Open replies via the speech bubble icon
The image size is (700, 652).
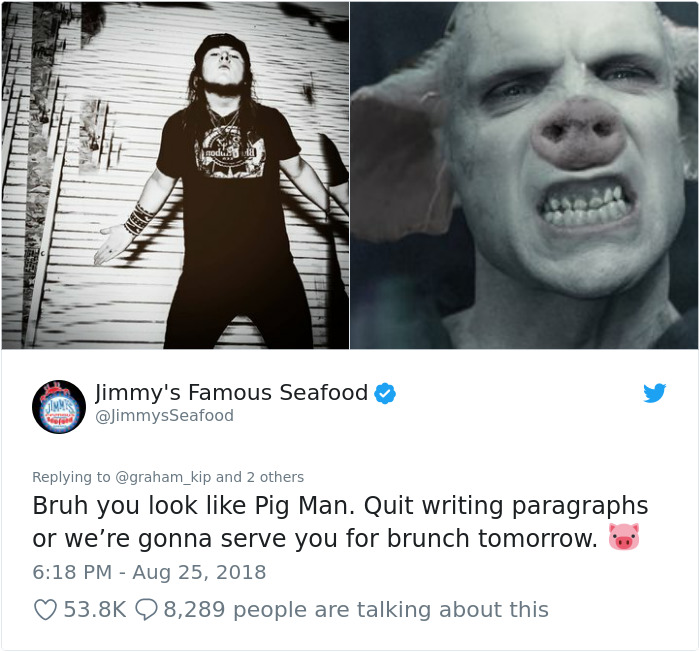point(146,610)
